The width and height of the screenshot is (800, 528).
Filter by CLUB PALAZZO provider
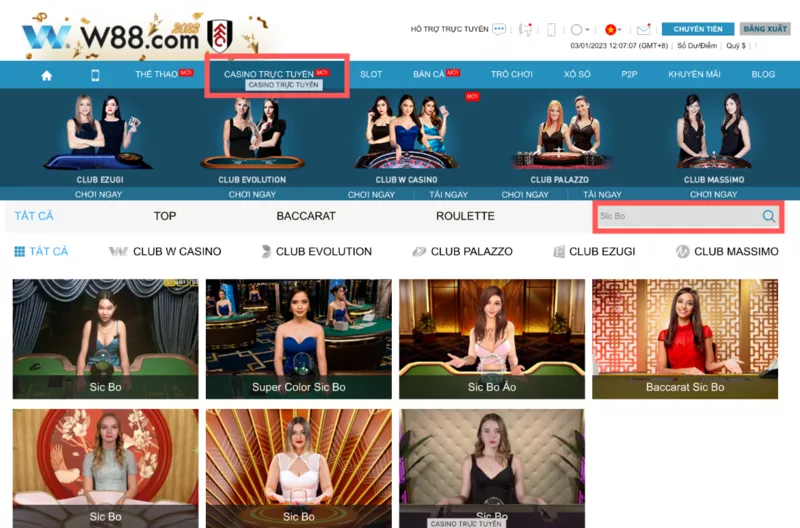pos(462,252)
